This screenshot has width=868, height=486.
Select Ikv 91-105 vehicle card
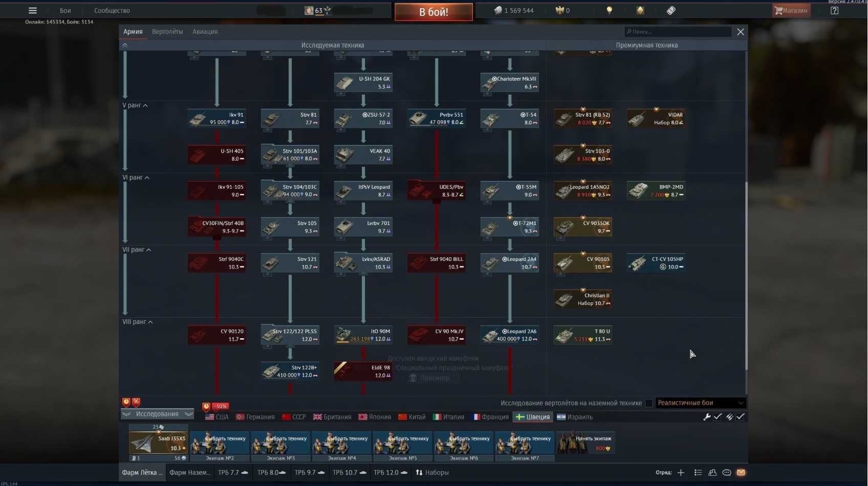tap(216, 190)
